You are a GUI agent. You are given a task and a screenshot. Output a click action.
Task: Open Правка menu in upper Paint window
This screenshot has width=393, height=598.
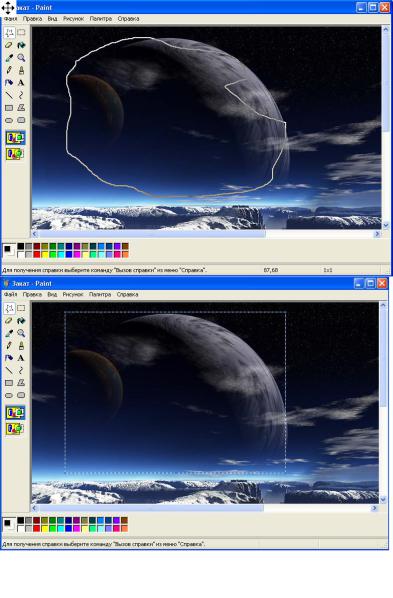(32, 18)
